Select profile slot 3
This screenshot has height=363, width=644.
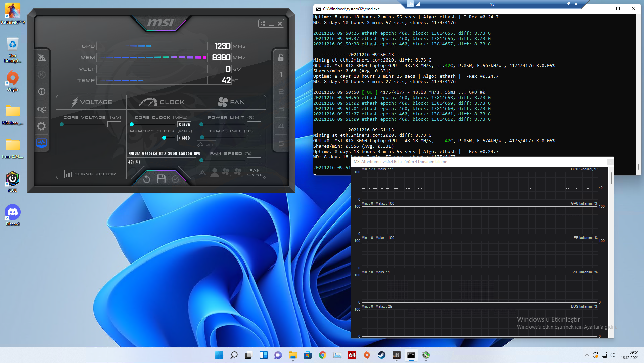[x=281, y=109]
